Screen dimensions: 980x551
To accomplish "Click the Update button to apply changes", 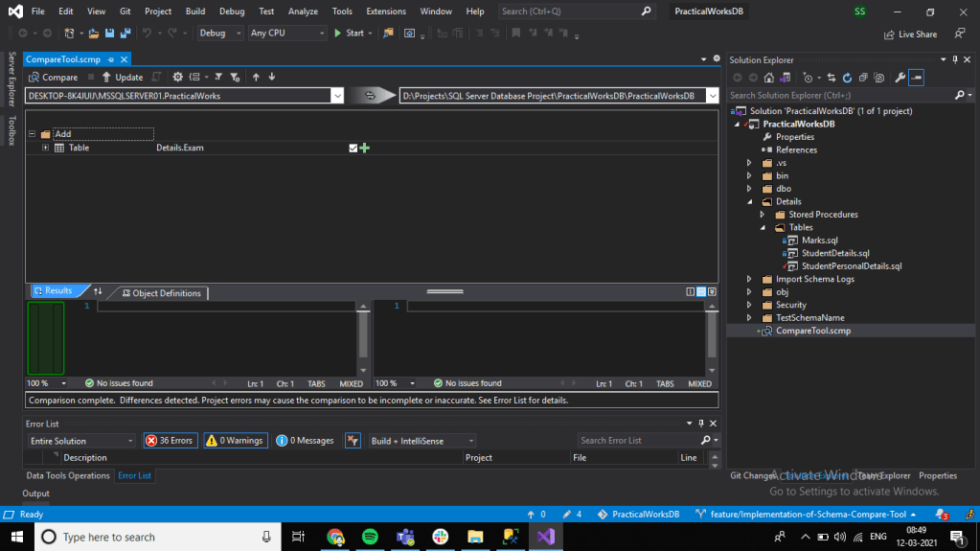I will [123, 77].
